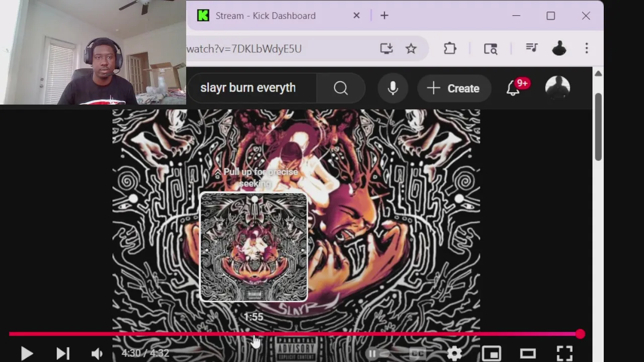The height and width of the screenshot is (362, 644).
Task: Mute the video volume
Action: pos(97,353)
